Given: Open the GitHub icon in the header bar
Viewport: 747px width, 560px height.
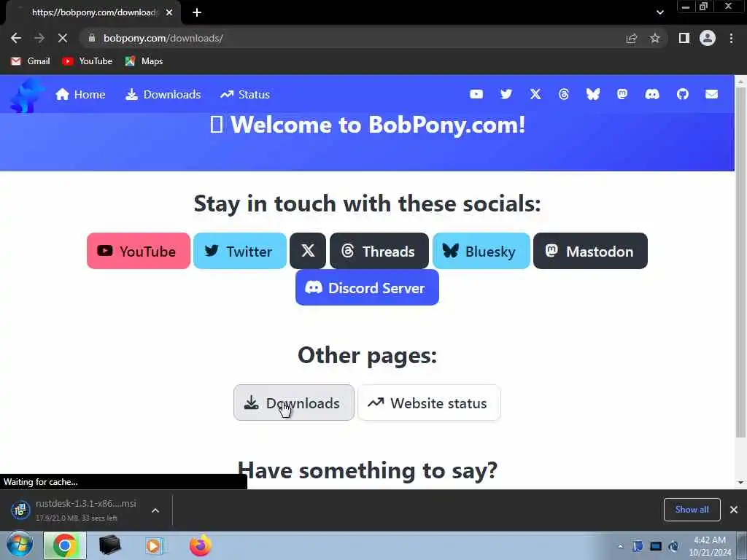Looking at the screenshot, I should click(x=683, y=94).
